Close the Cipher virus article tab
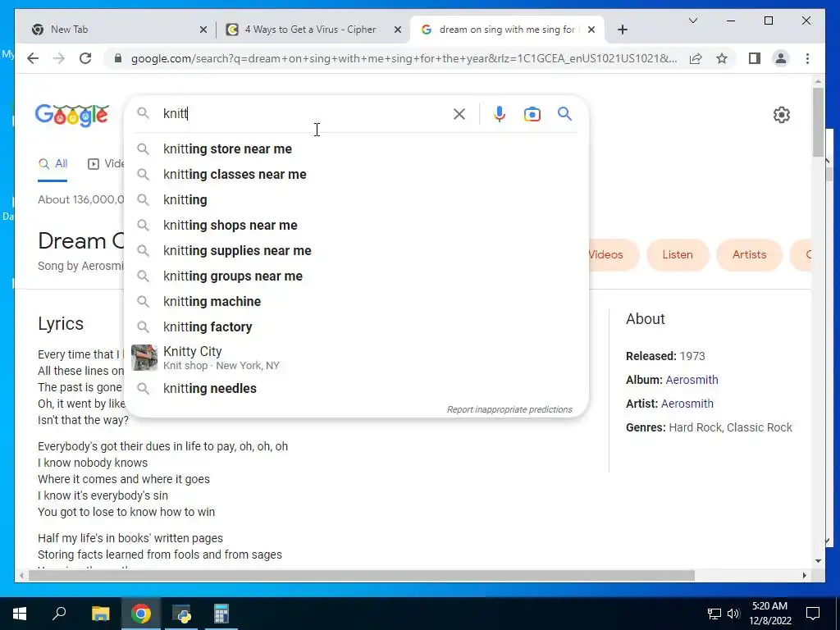Image resolution: width=840 pixels, height=630 pixels. (398, 30)
